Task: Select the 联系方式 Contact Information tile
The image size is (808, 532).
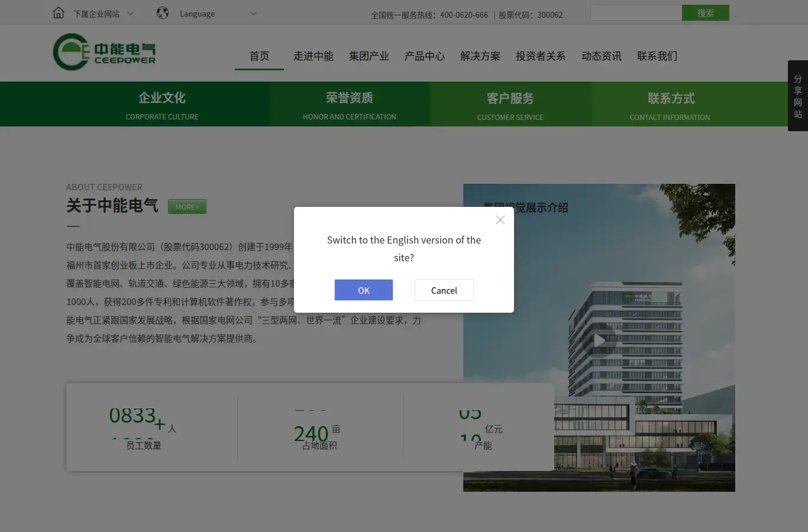Action: pos(670,104)
